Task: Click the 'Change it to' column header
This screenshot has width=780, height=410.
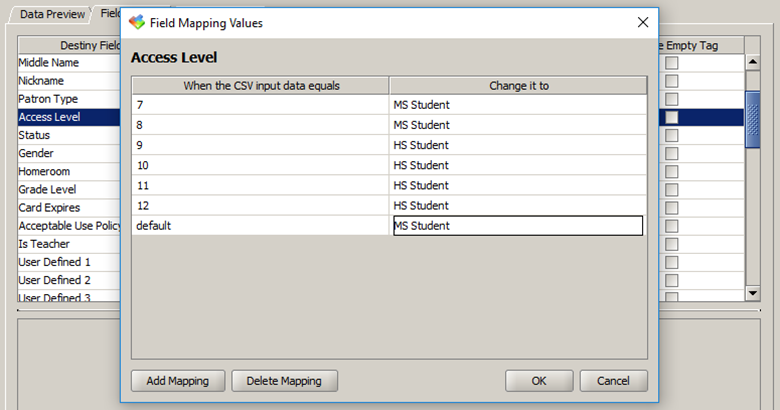Action: click(x=517, y=86)
